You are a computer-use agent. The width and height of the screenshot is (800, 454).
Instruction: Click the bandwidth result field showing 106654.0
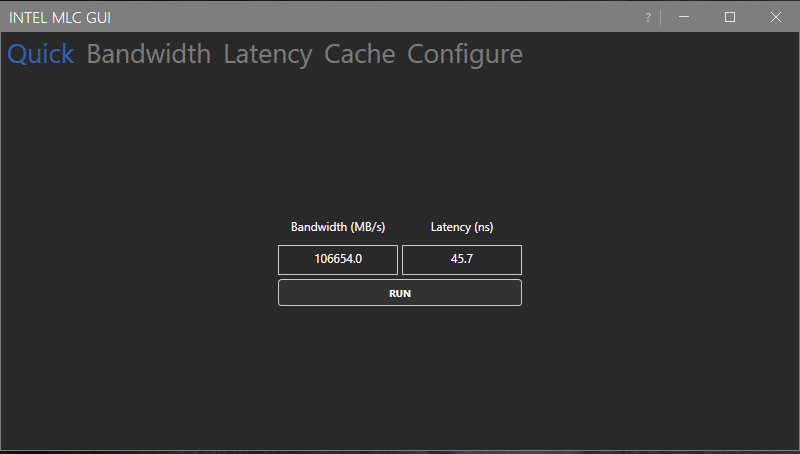tap(338, 260)
